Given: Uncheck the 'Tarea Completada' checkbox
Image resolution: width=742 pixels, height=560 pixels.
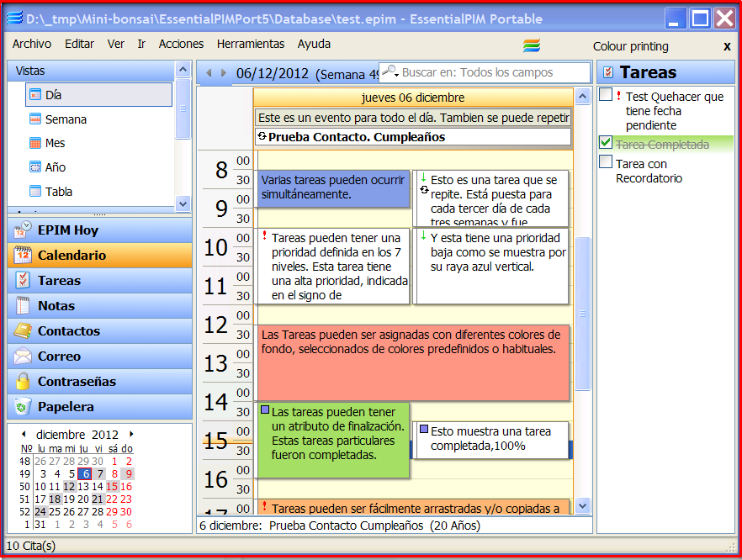Looking at the screenshot, I should pyautogui.click(x=606, y=143).
